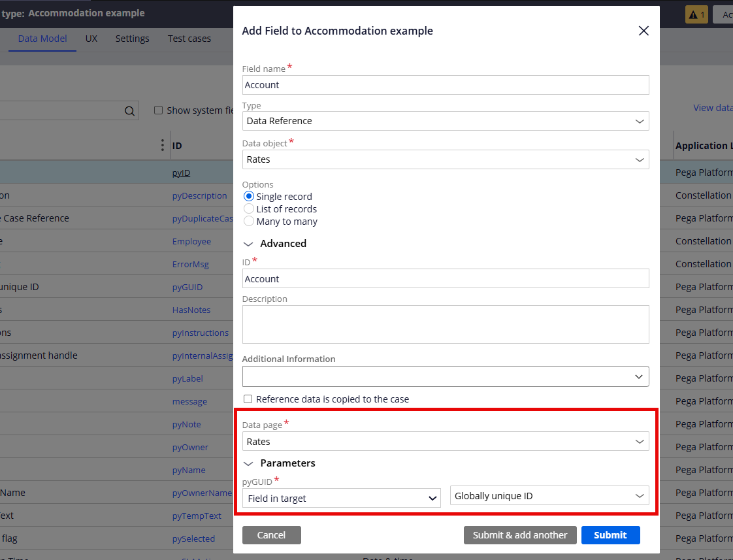Click the Field name input containing Account
The height and width of the screenshot is (560, 733).
point(445,85)
